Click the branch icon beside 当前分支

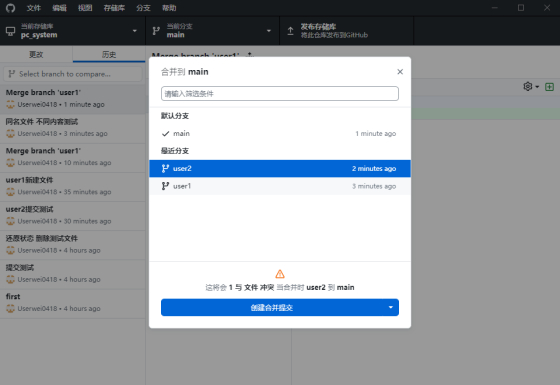156,31
